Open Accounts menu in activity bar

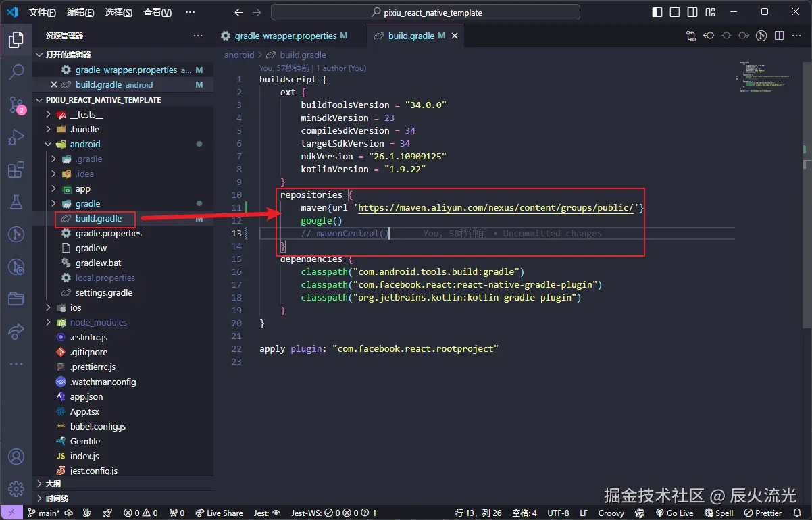(x=16, y=457)
